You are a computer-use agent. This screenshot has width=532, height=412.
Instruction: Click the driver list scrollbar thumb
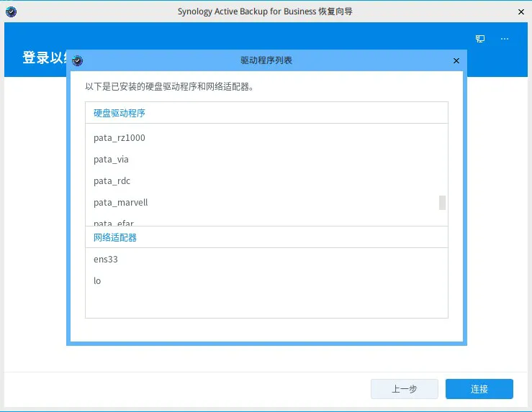[442, 203]
